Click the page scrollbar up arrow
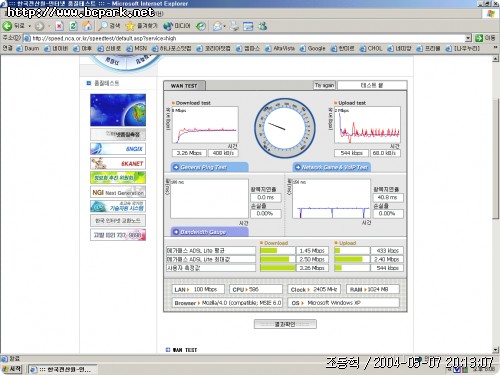500x375 pixels. (x=496, y=59)
